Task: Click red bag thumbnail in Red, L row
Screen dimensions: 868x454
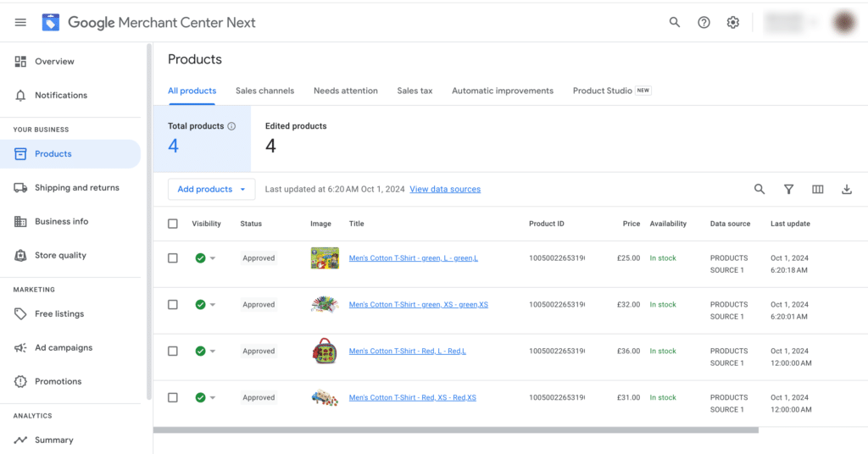Action: pyautogui.click(x=325, y=351)
